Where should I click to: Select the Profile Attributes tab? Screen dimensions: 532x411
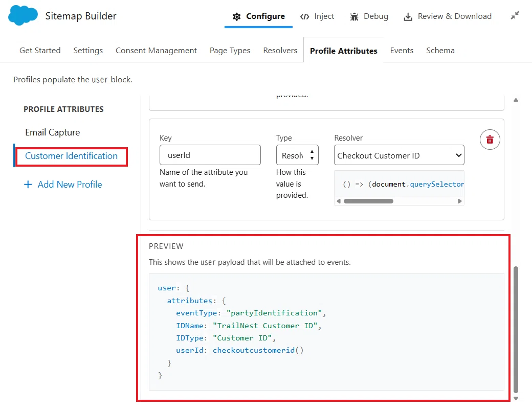(344, 51)
